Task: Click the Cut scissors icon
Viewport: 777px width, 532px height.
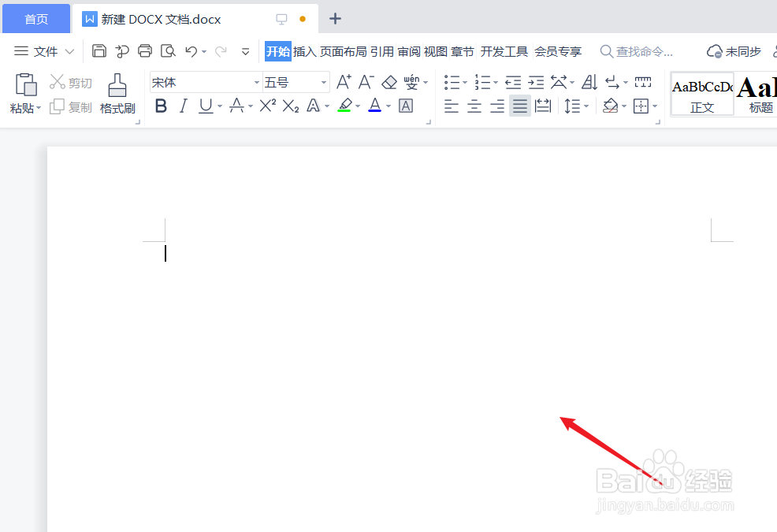Action: (58, 82)
